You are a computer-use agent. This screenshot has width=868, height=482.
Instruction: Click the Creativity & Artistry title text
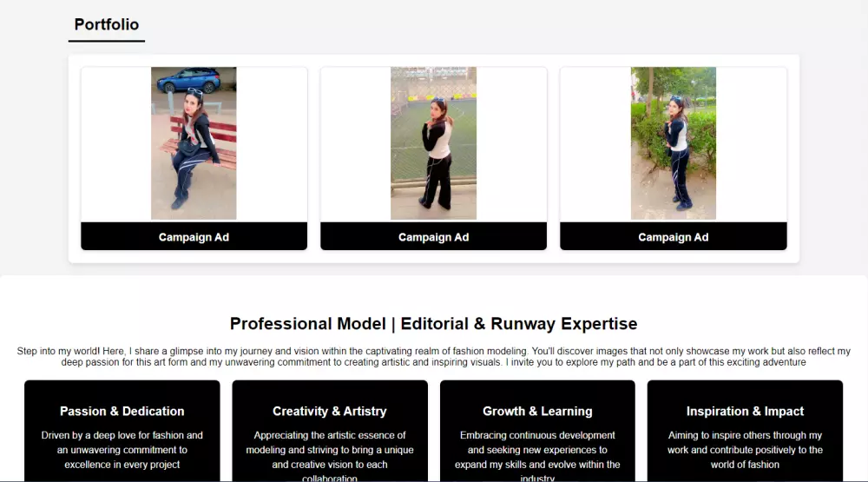(x=329, y=411)
